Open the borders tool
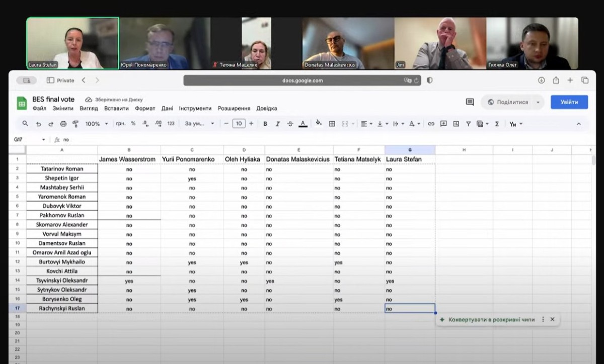The image size is (604, 364). click(x=332, y=124)
